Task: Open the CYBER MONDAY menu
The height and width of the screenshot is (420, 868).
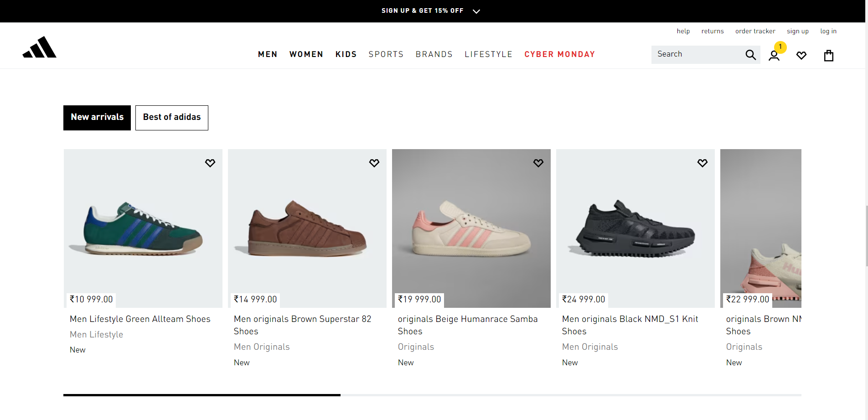Action: (x=560, y=54)
